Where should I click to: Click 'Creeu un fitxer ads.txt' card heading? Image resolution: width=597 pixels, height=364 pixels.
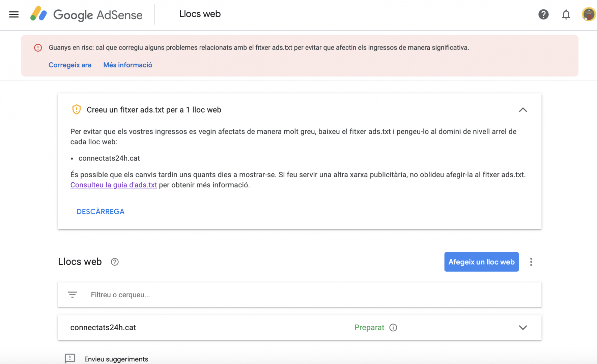click(x=154, y=110)
